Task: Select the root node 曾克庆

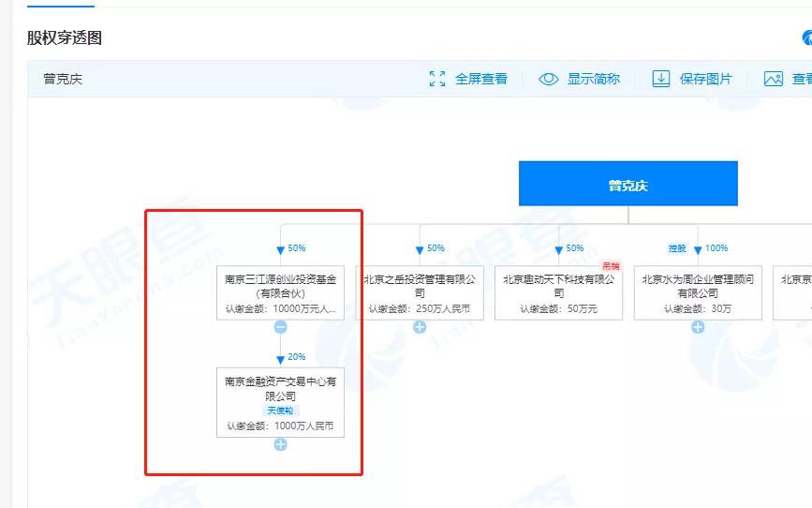Action: pos(628,184)
